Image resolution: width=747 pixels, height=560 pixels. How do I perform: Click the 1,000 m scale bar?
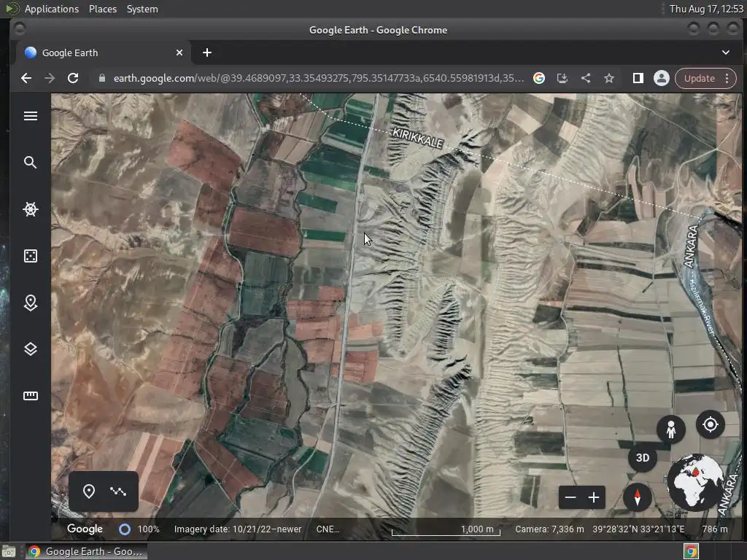446,530
